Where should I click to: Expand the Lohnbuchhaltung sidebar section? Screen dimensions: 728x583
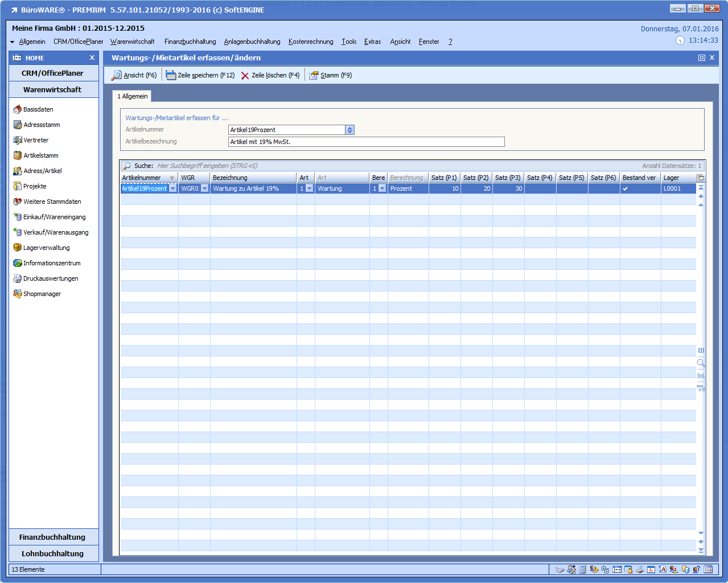click(53, 553)
